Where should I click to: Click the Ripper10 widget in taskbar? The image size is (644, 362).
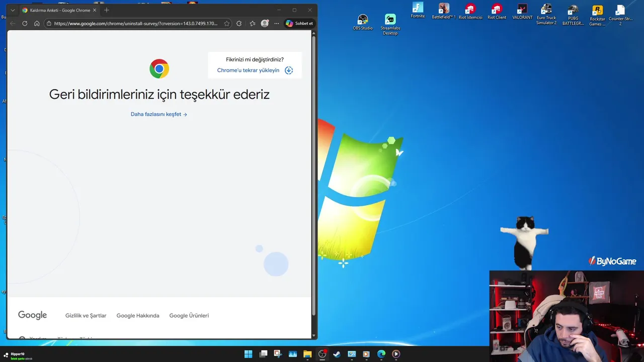coord(18,356)
